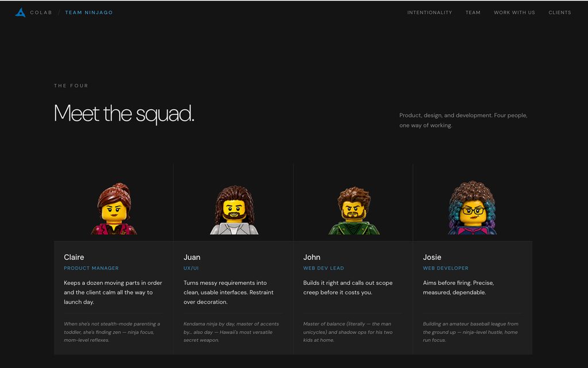Screen dimensions: 588x368
Task: Click Claire's LEGO avatar
Action: (x=114, y=209)
